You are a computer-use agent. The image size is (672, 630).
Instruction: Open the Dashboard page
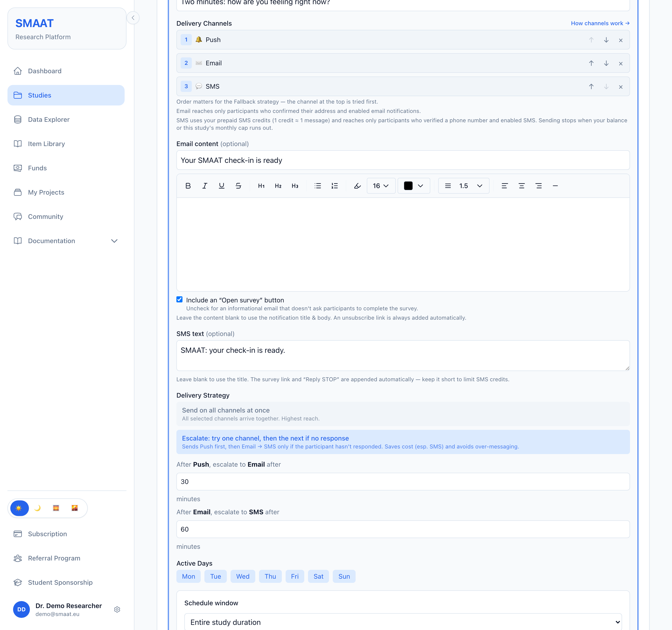66,71
